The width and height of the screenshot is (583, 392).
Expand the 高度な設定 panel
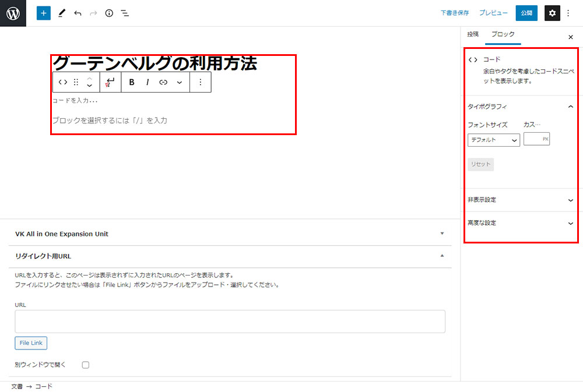coord(520,223)
